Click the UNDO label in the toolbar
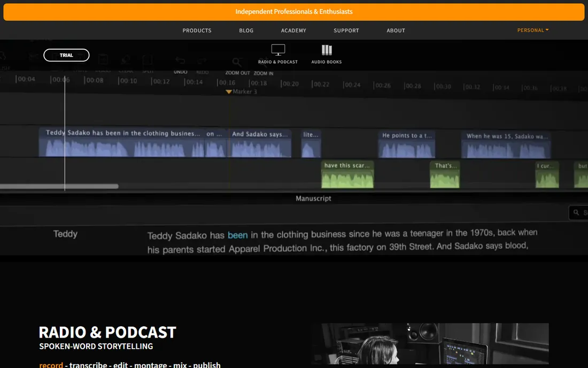The width and height of the screenshot is (588, 368). 180,72
